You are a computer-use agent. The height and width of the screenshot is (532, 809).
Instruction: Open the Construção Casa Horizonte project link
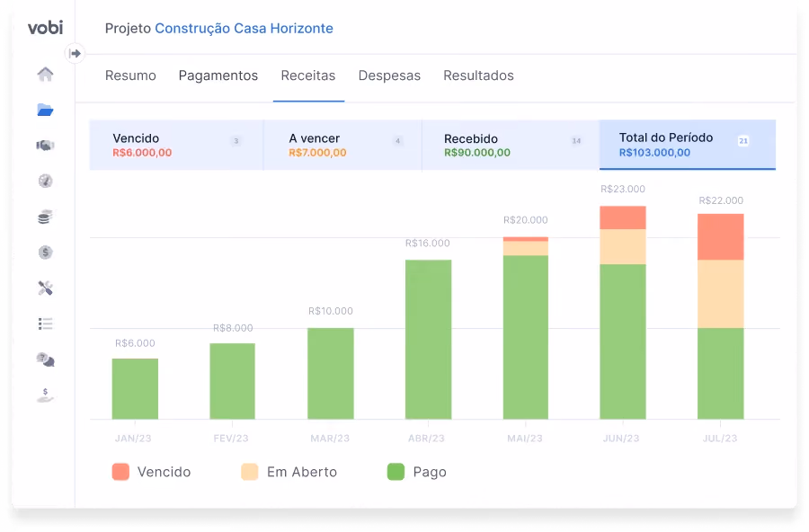(x=244, y=29)
